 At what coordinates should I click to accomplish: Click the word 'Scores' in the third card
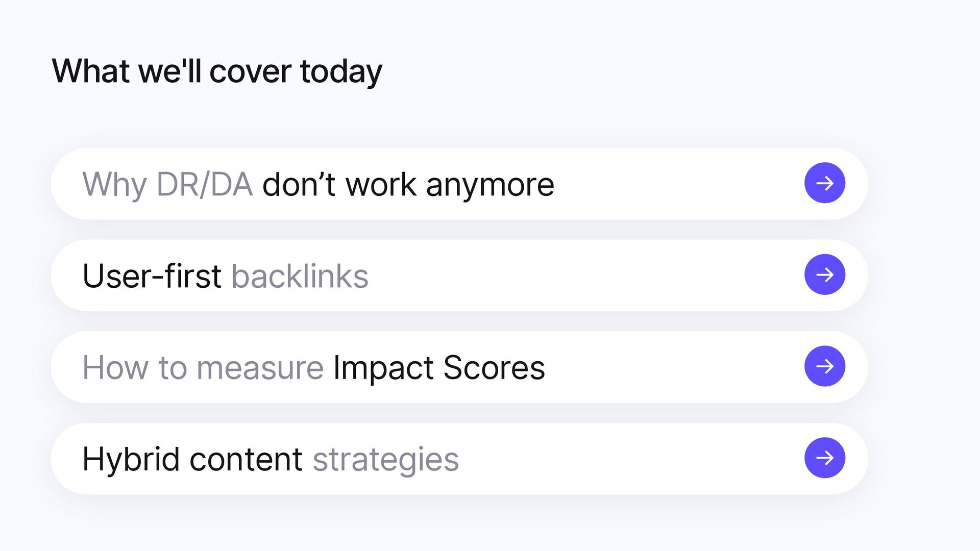point(494,367)
